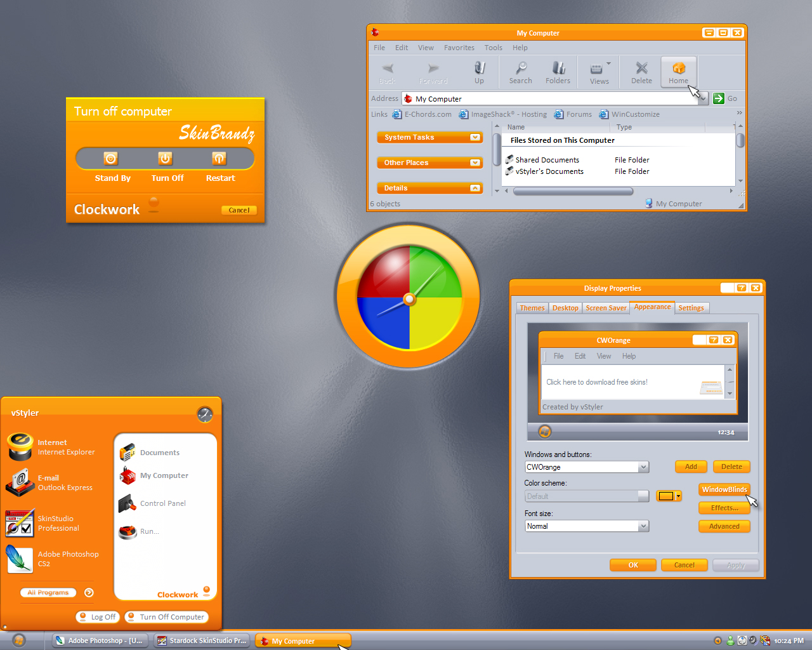Open Outlook Express E-mail icon
This screenshot has width=812, height=650.
[21, 482]
